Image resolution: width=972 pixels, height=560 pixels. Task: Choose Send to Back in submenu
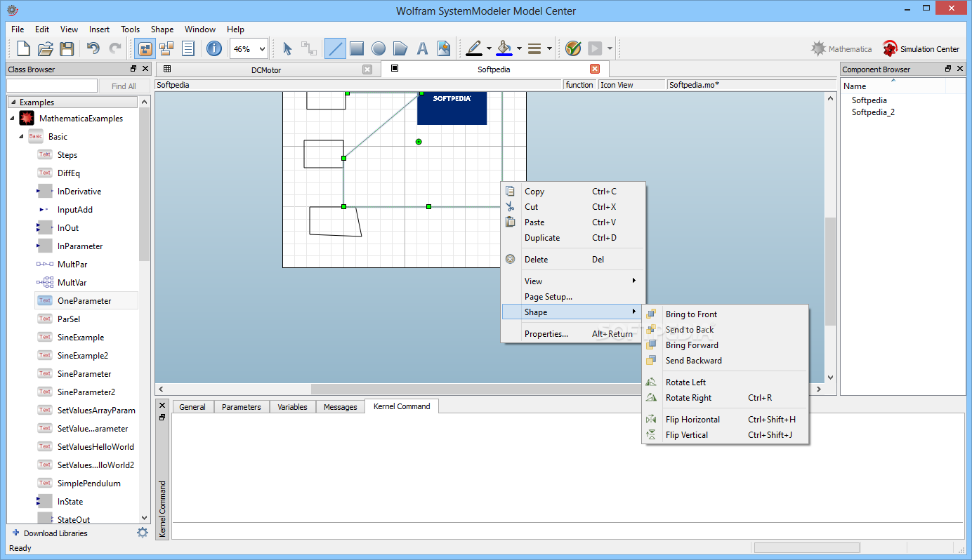[x=725, y=329]
